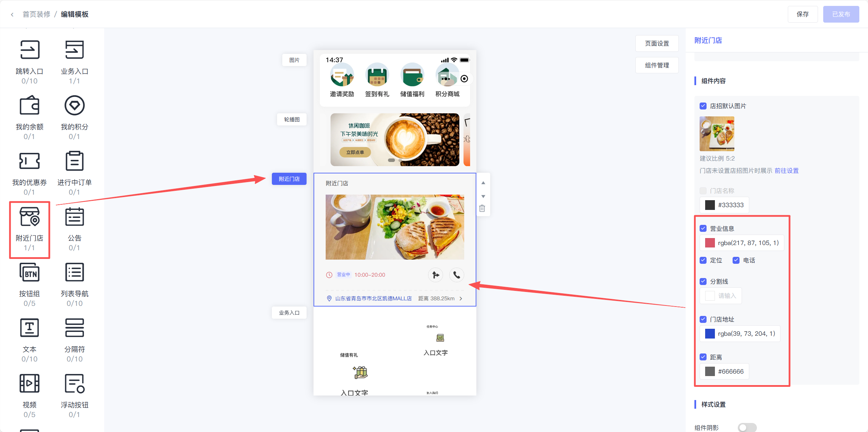Uncheck the 分割线 checkbox
Screen dimensions: 868x432
[x=703, y=281]
